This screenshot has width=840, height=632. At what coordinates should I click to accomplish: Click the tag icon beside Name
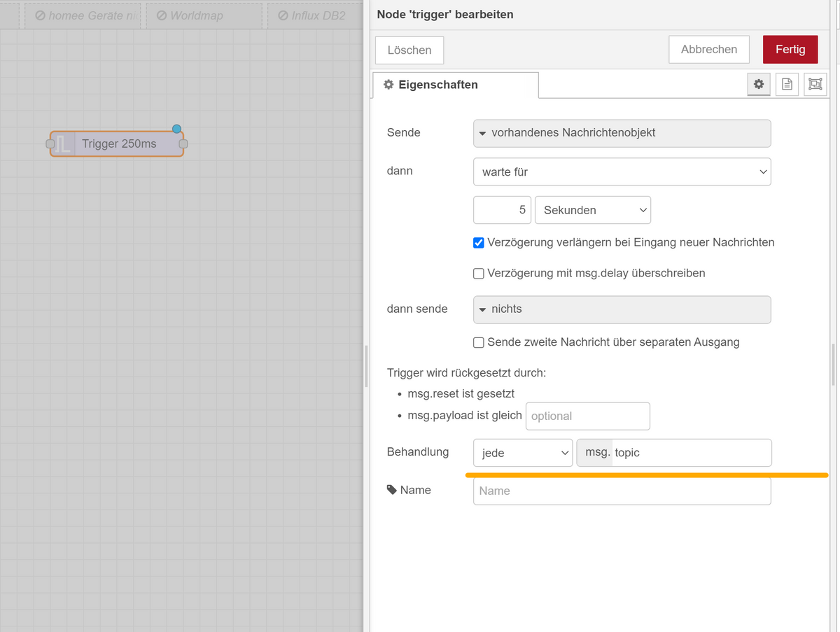[392, 490]
